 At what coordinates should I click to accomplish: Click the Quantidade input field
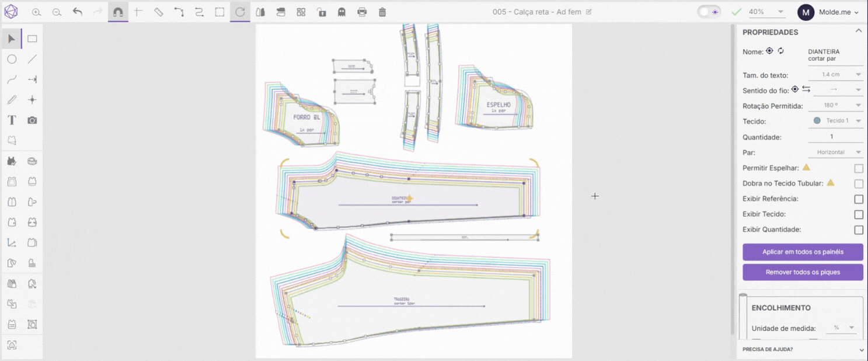click(835, 137)
